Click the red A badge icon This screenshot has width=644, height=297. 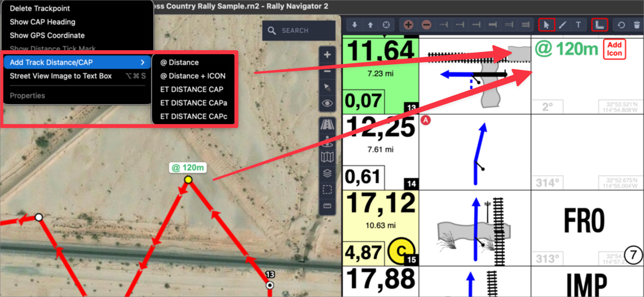(x=425, y=119)
